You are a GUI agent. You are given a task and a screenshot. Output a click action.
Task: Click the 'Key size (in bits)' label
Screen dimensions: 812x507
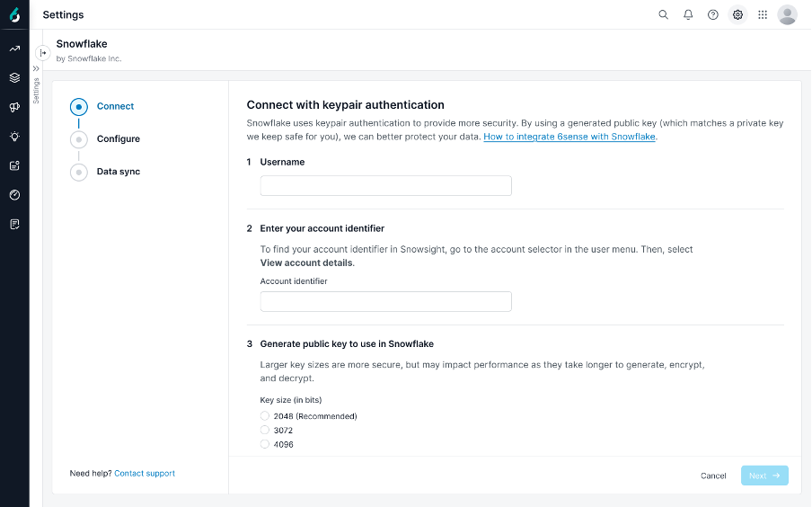point(290,400)
